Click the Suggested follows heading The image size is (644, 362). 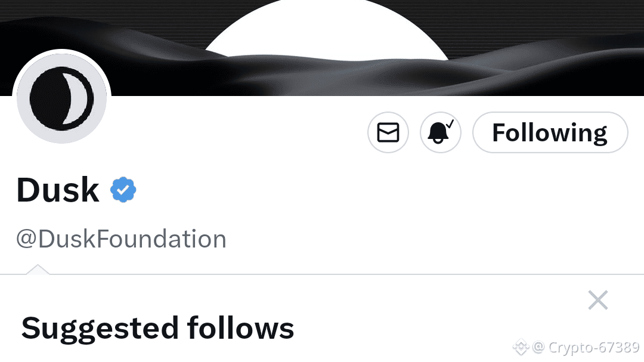pos(157,329)
